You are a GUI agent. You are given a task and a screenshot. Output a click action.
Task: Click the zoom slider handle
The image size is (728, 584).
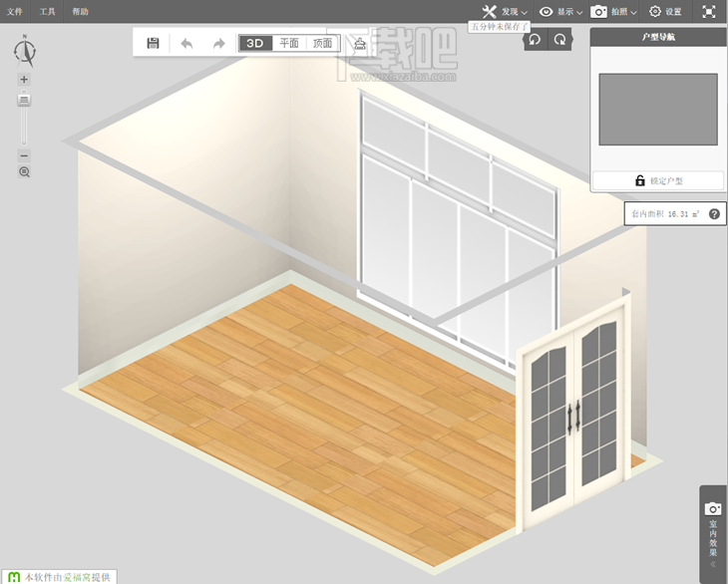point(24,100)
